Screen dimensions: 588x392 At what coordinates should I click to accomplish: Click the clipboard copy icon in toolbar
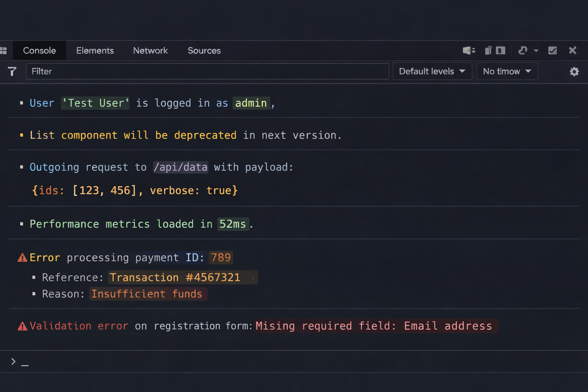tap(488, 51)
